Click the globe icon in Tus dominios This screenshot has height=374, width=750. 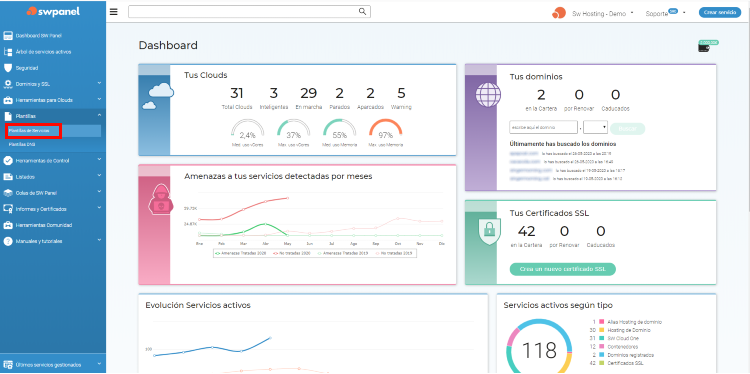[488, 95]
